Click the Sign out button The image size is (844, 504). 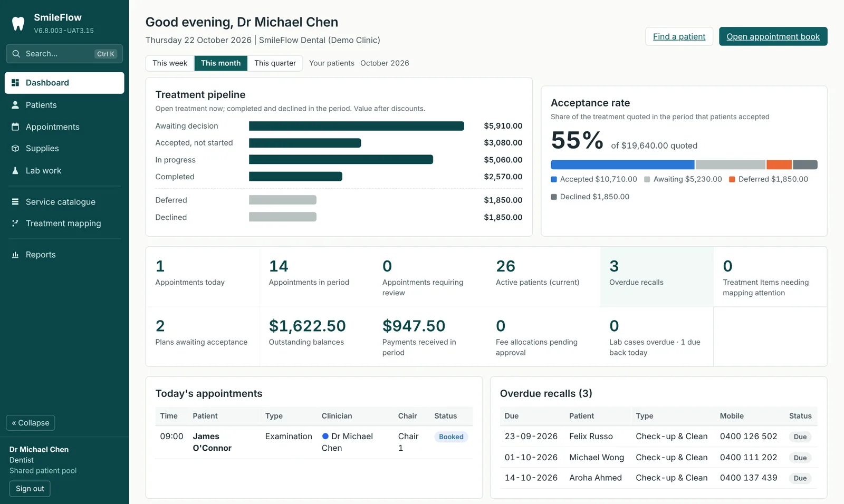pos(30,489)
